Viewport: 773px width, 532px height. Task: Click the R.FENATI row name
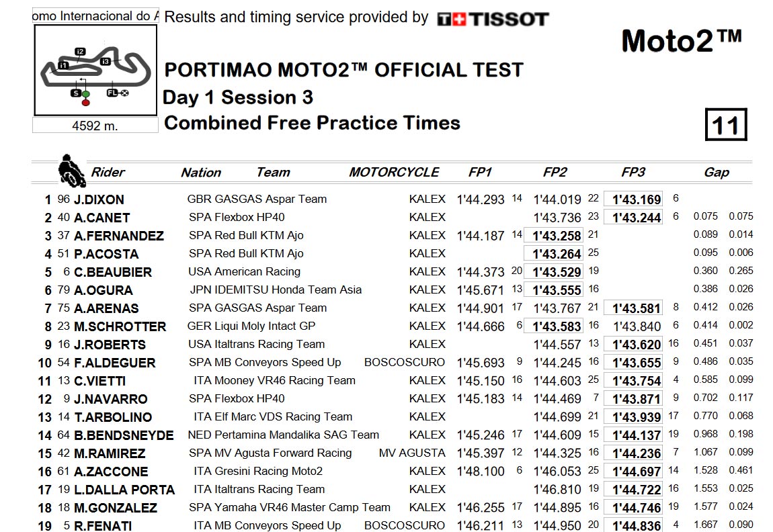pyautogui.click(x=103, y=525)
